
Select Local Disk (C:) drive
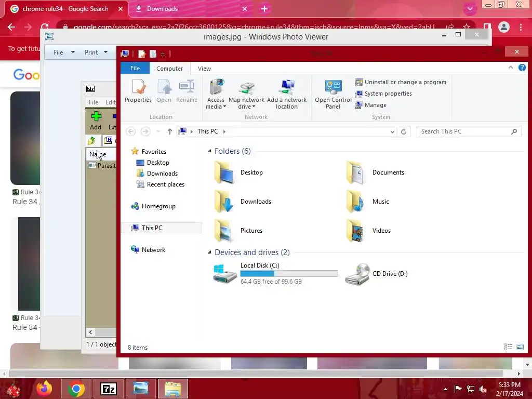[275, 273]
